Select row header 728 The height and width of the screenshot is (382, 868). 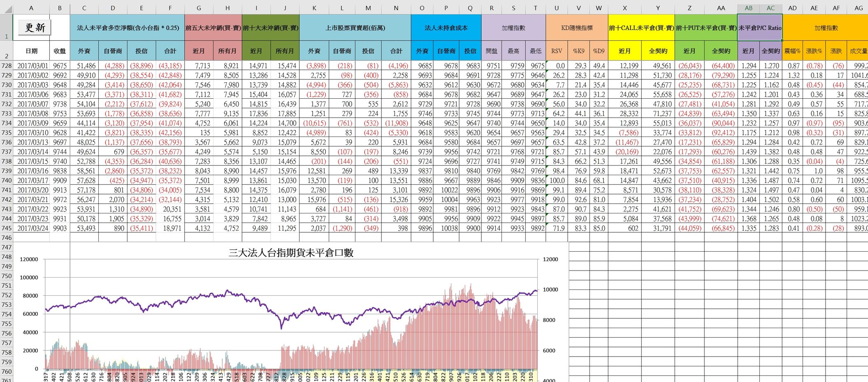(x=6, y=66)
